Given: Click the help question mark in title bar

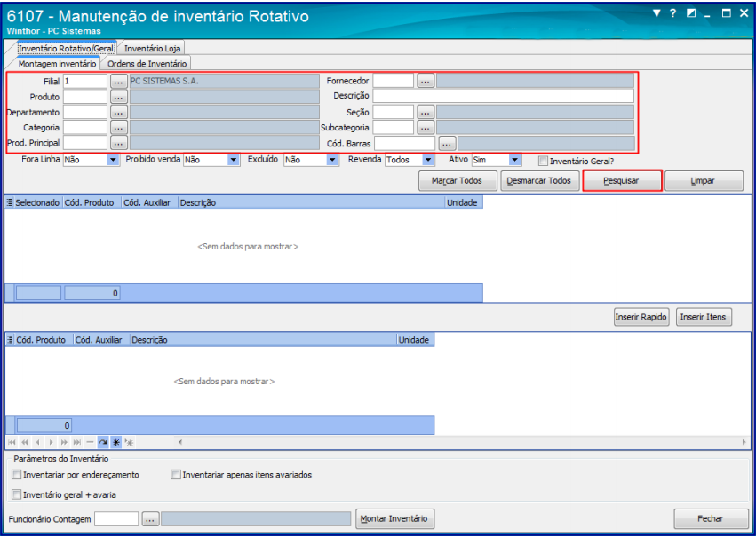Looking at the screenshot, I should pyautogui.click(x=673, y=13).
